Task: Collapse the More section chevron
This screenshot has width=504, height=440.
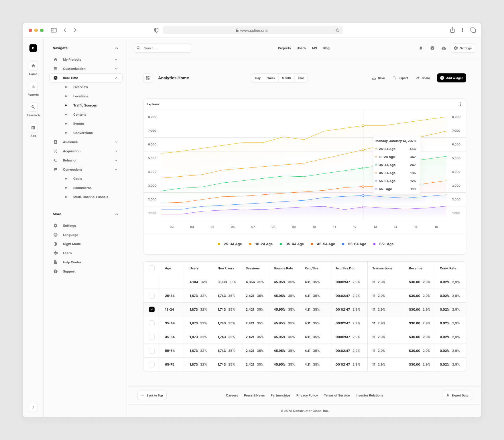Action: pos(117,214)
